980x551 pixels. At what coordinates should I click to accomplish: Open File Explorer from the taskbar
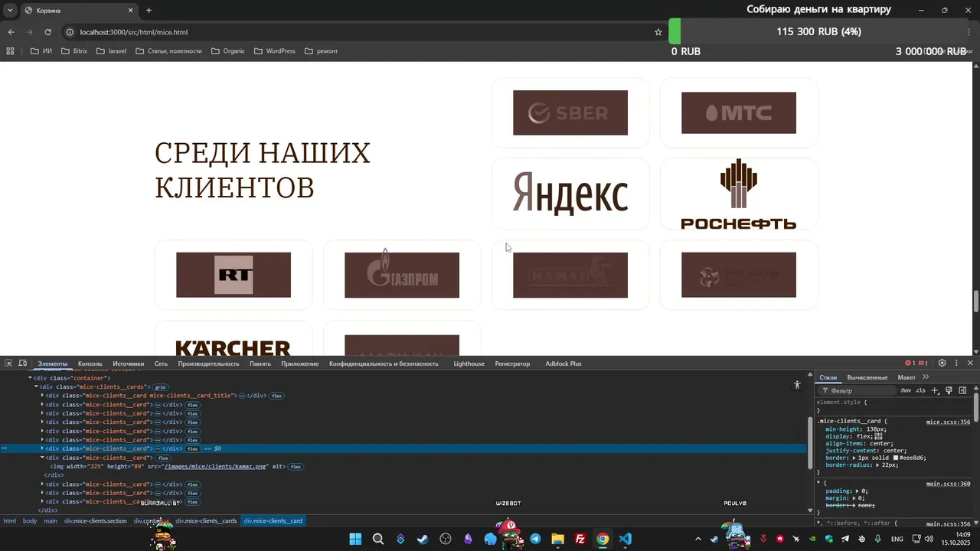(x=557, y=539)
